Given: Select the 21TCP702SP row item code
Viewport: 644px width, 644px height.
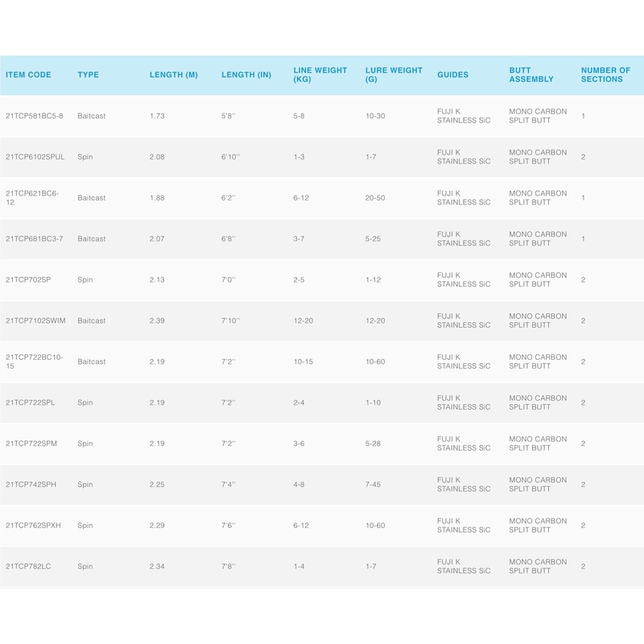Looking at the screenshot, I should coord(27,280).
